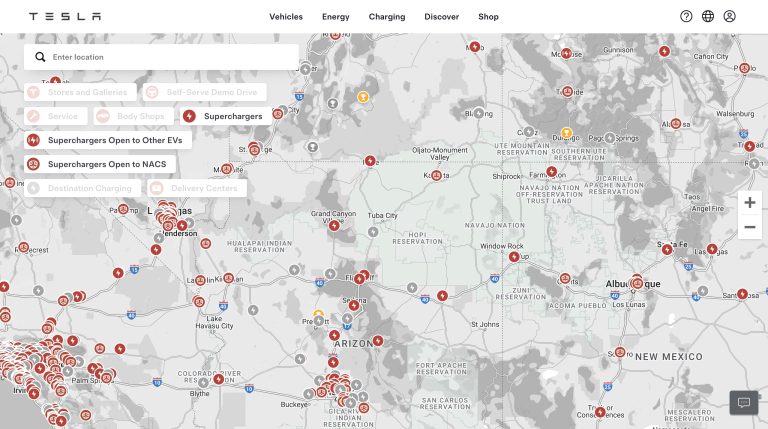768x429 pixels.
Task: Click the NAVAJO NATION map label
Action: click(495, 225)
